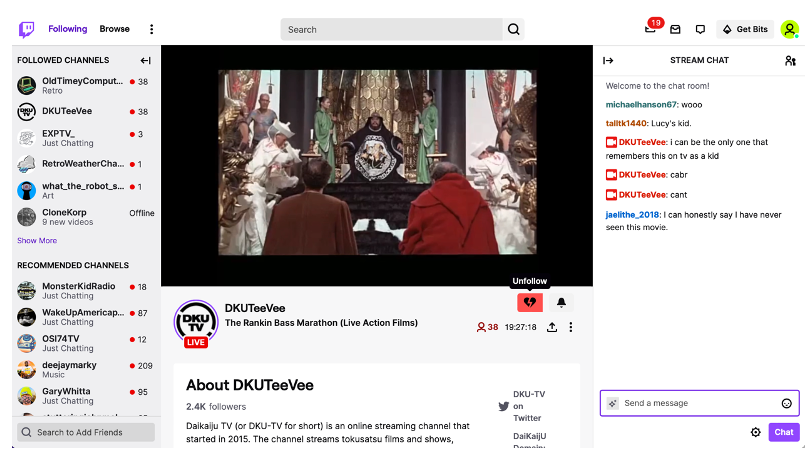This screenshot has height=459, width=808.
Task: Click the sparkle icon in message box
Action: click(612, 403)
